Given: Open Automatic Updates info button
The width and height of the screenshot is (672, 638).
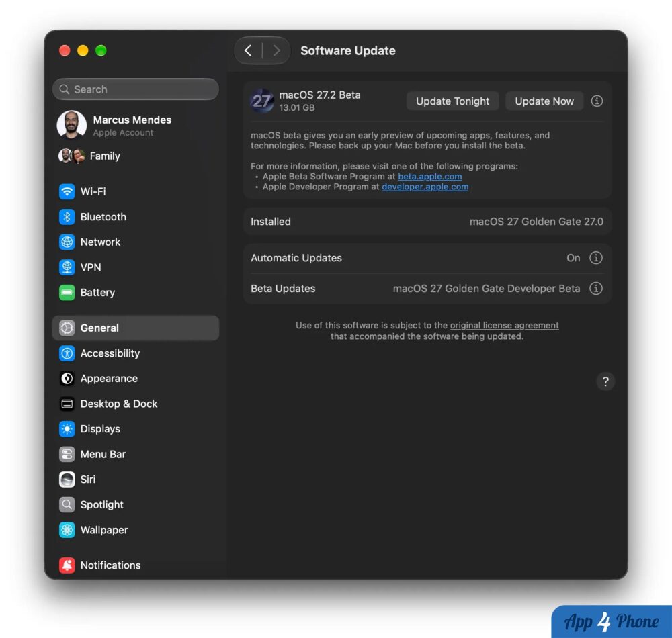Looking at the screenshot, I should 595,258.
